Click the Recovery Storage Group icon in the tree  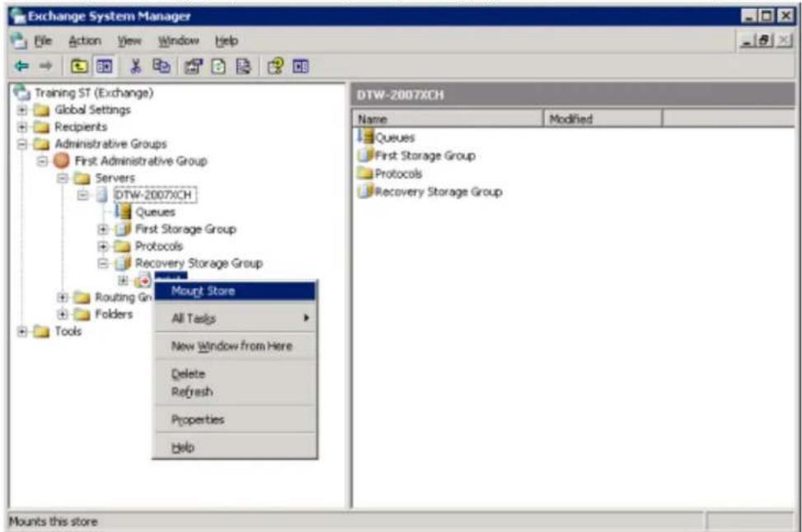pyautogui.click(x=123, y=263)
